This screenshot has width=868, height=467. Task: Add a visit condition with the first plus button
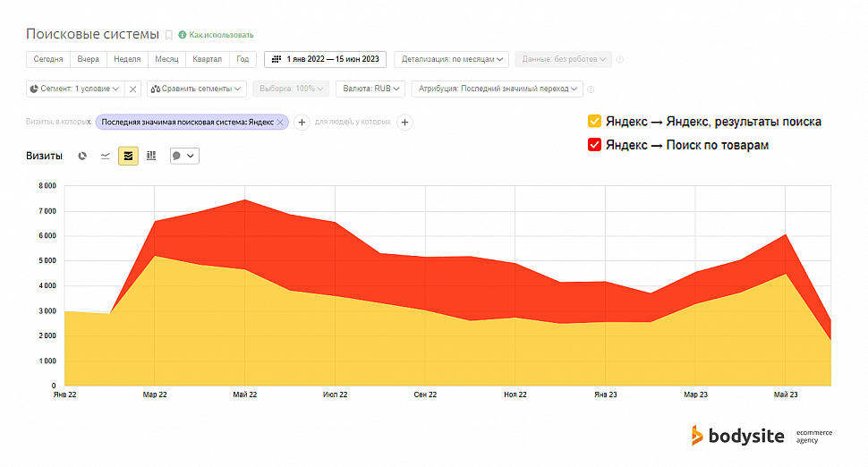click(302, 123)
